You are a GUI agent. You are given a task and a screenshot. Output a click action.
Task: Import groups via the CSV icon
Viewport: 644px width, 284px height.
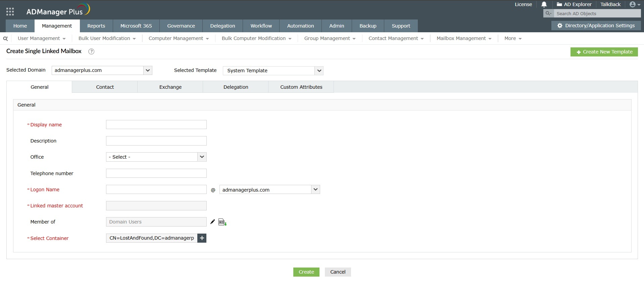tap(222, 222)
